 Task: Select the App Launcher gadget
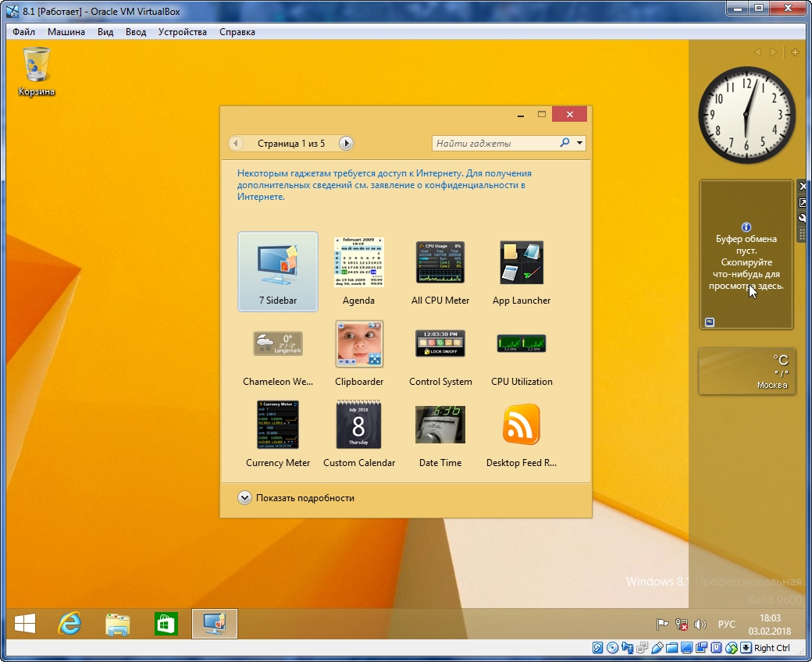tap(522, 272)
